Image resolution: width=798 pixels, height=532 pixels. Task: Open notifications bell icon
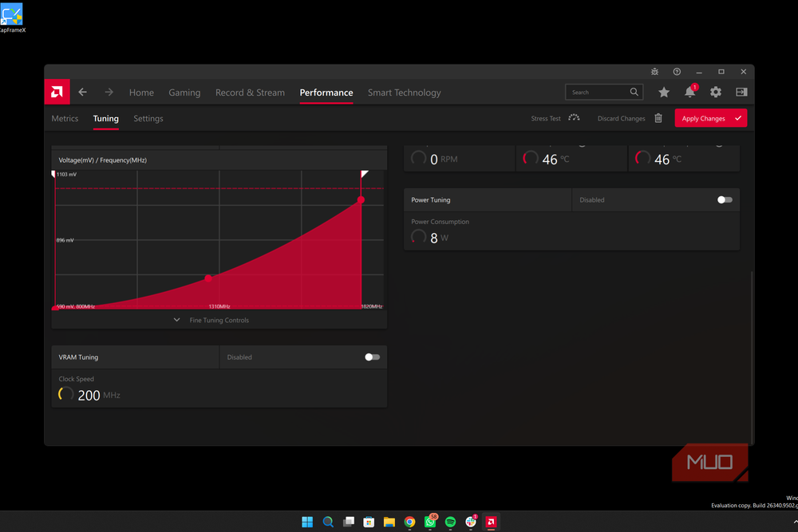(690, 92)
